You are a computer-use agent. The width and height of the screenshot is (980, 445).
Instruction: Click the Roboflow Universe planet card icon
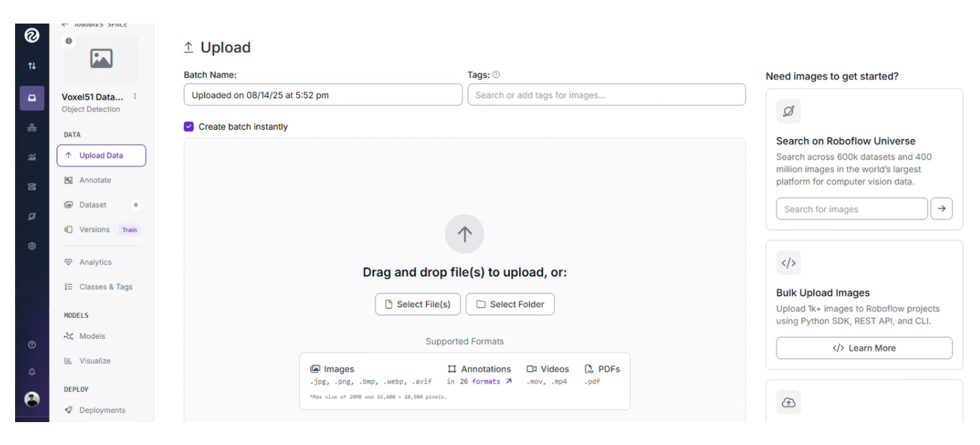point(789,111)
